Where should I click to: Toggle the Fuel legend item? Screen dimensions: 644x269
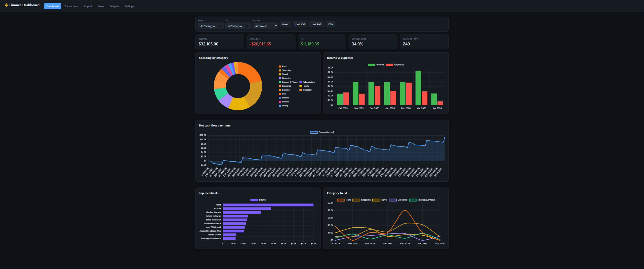(283, 94)
